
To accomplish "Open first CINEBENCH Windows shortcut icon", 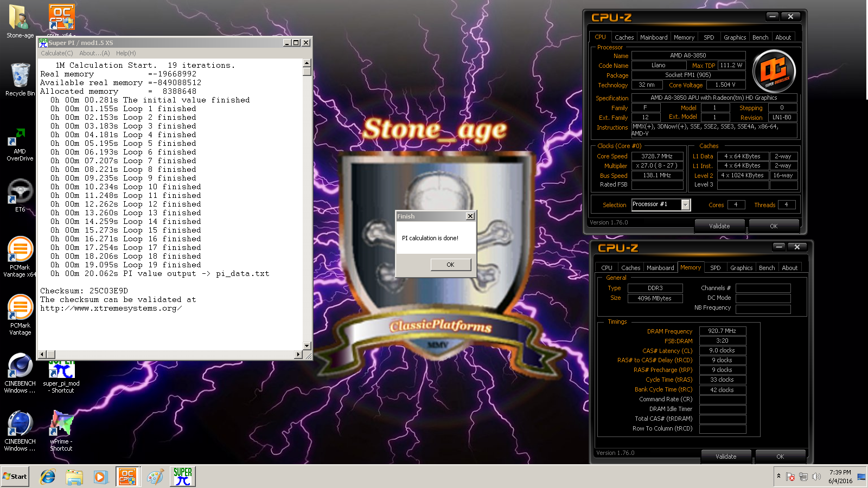I will click(20, 373).
